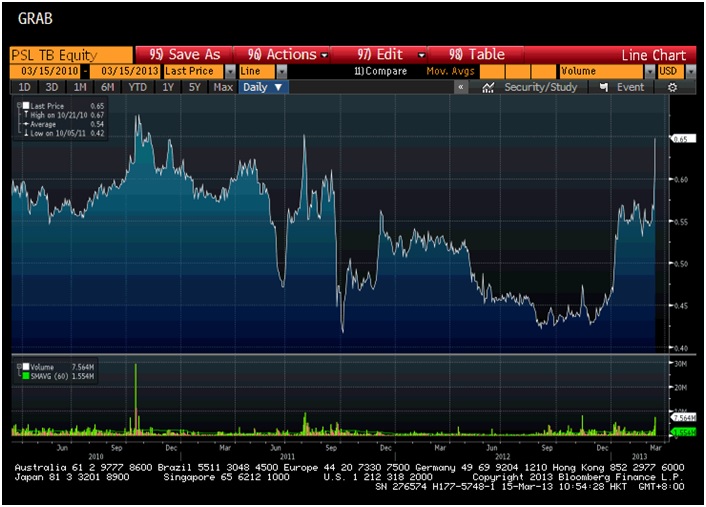Click the Event flag icon
The image size is (706, 507).
(604, 87)
